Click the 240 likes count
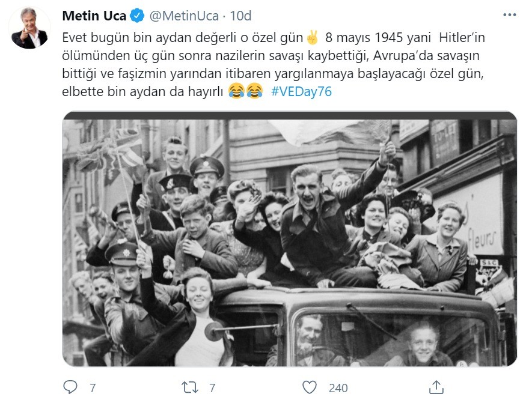Image resolution: width=532 pixels, height=400 pixels. pyautogui.click(x=338, y=388)
